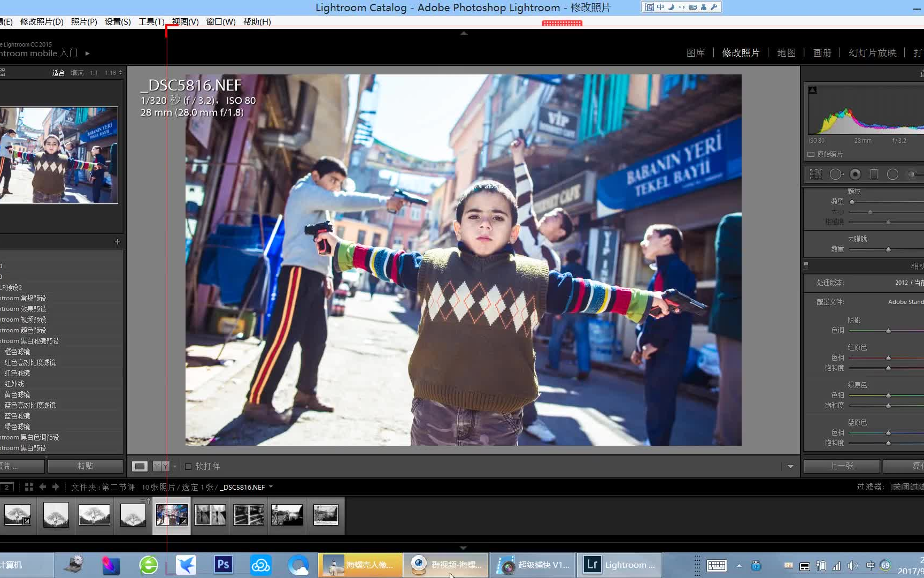Select the Crop Overlay tool

pos(816,174)
